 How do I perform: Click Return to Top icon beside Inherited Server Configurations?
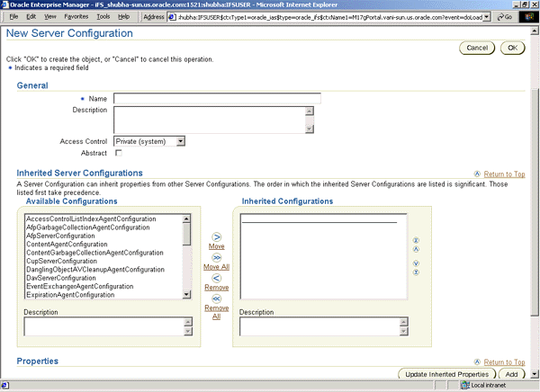coord(477,174)
